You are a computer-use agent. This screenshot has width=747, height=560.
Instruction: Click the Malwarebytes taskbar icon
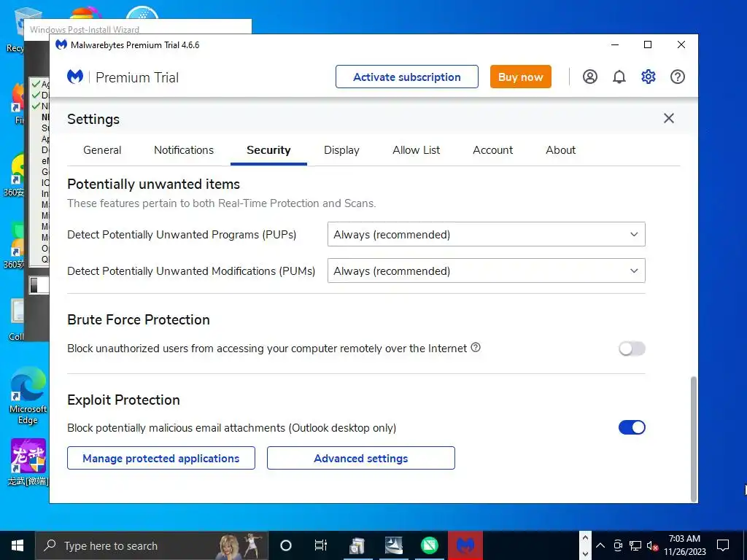click(x=465, y=545)
